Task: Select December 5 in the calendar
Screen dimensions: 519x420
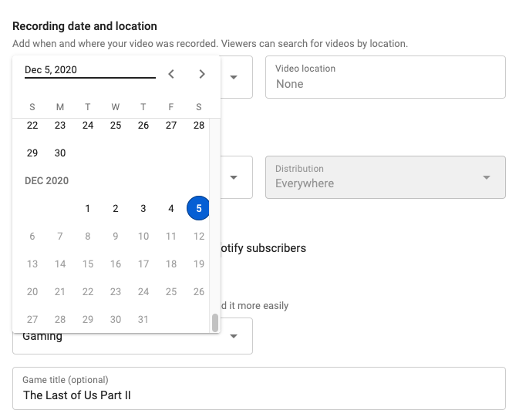Action: [x=199, y=208]
